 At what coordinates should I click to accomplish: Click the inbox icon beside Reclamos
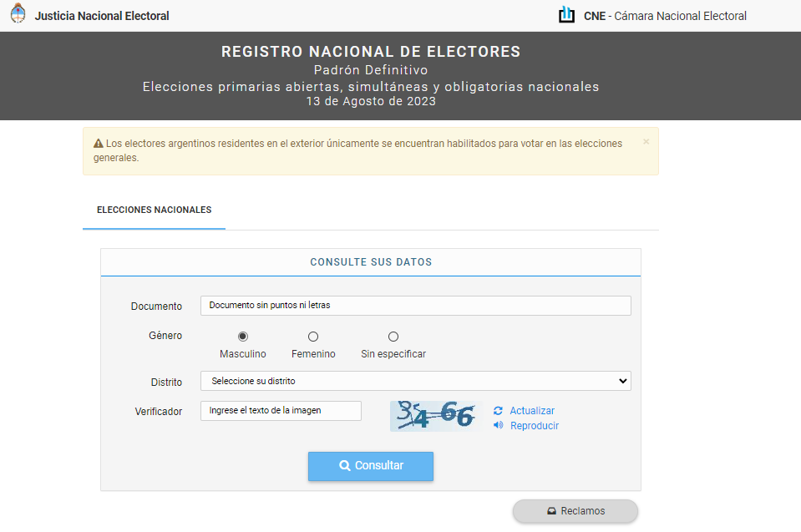[551, 511]
